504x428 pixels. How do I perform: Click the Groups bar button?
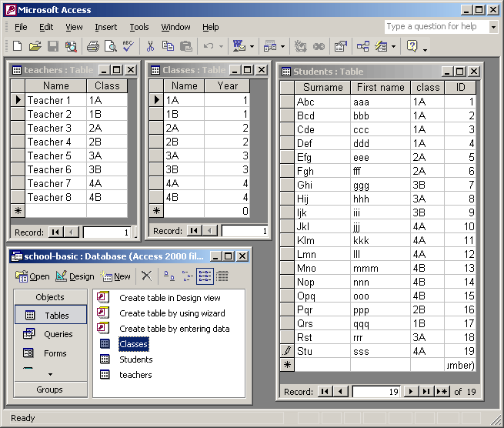point(51,390)
